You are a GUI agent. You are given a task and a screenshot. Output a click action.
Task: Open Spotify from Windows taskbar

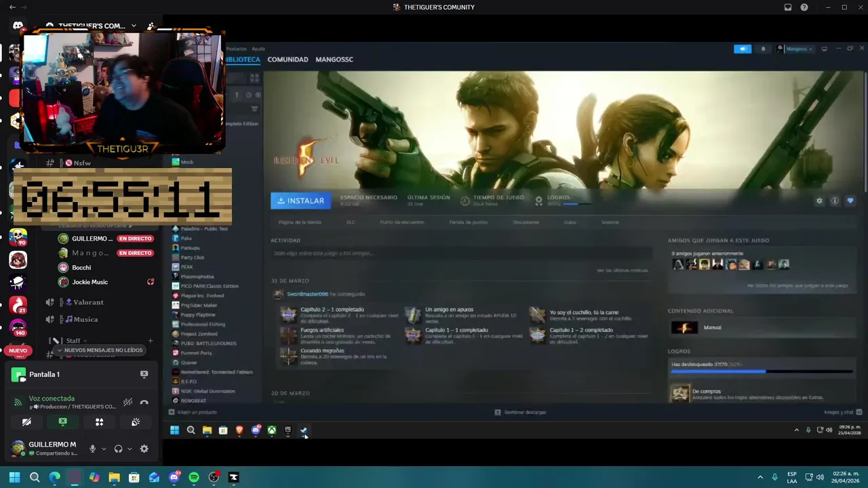pyautogui.click(x=194, y=477)
